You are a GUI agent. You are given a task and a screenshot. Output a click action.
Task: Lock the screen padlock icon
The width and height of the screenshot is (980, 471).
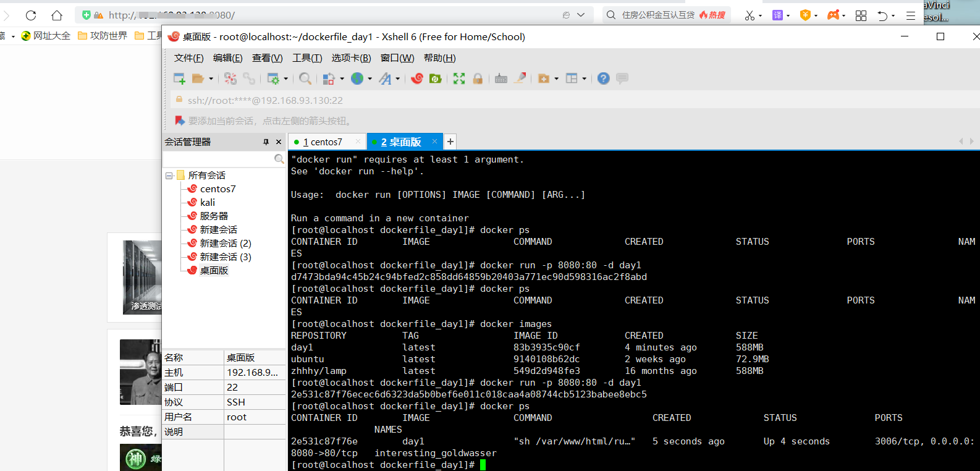[x=478, y=78]
